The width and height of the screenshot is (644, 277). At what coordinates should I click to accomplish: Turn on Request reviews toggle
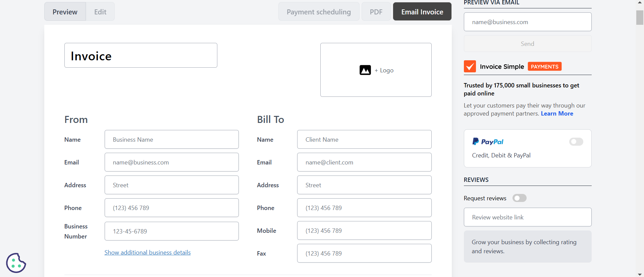[519, 198]
